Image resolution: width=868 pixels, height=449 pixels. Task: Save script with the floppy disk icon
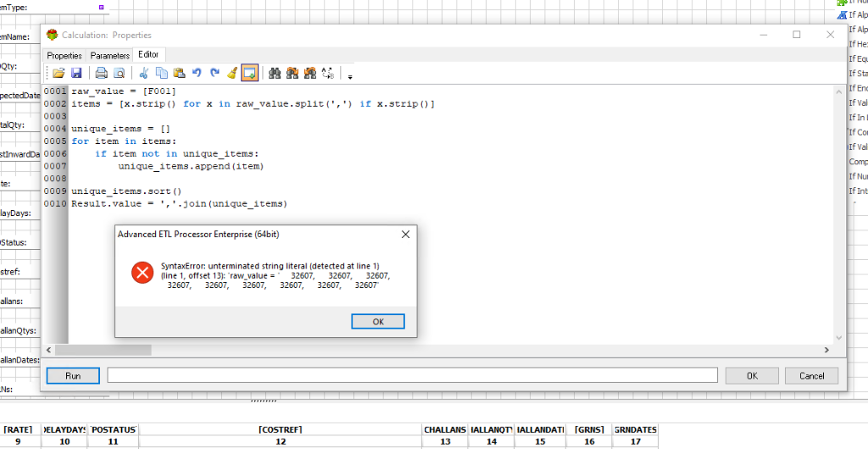76,73
